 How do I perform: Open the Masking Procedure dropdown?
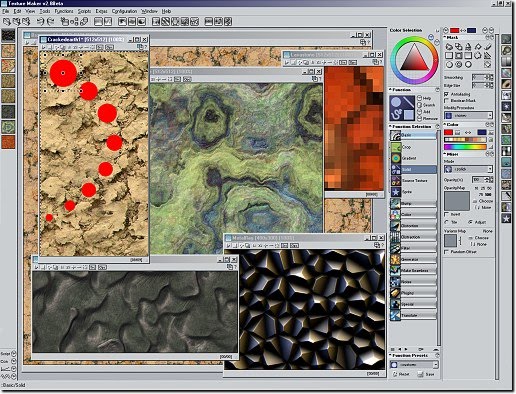[468, 116]
